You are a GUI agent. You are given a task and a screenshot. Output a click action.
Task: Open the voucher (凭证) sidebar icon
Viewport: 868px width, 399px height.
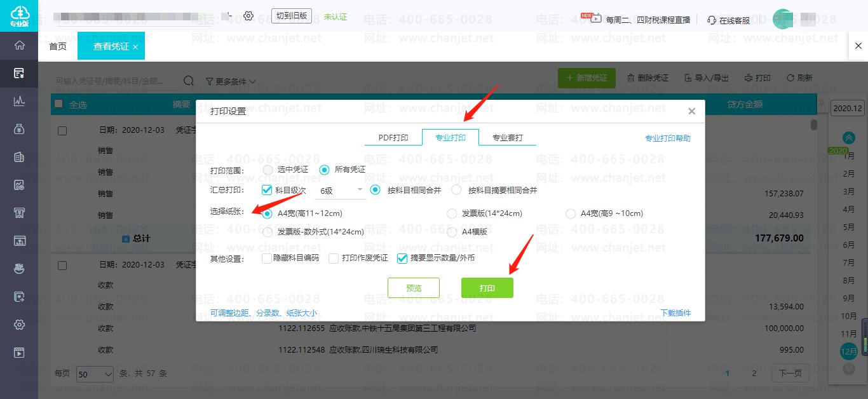click(19, 73)
